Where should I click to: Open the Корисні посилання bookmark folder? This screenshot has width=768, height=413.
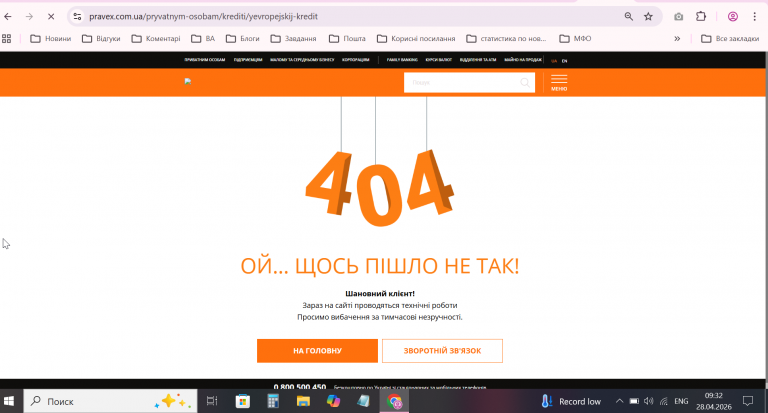pos(416,39)
